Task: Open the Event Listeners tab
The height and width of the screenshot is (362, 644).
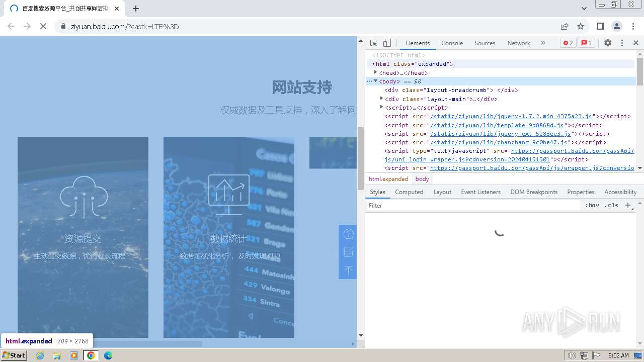Action: (x=481, y=192)
